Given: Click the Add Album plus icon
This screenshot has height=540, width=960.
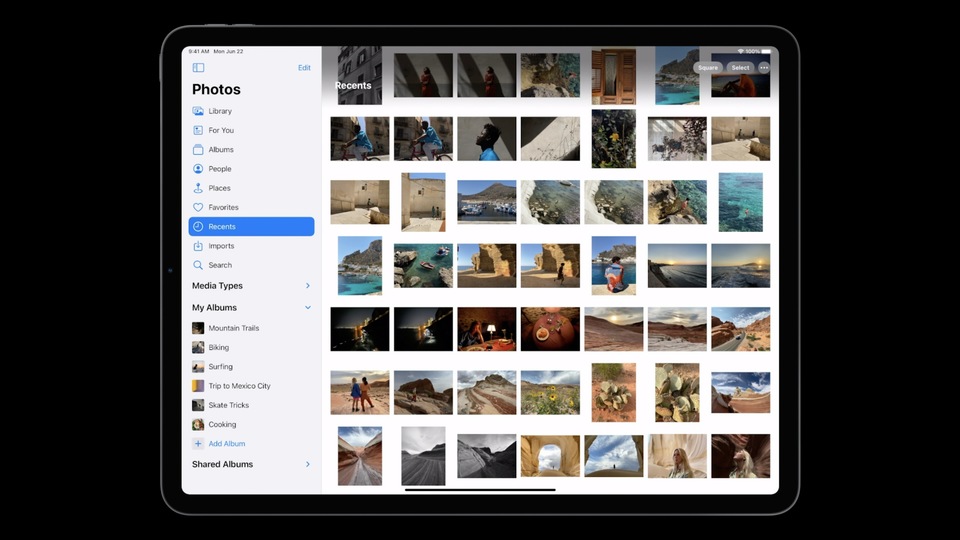Looking at the screenshot, I should [198, 443].
